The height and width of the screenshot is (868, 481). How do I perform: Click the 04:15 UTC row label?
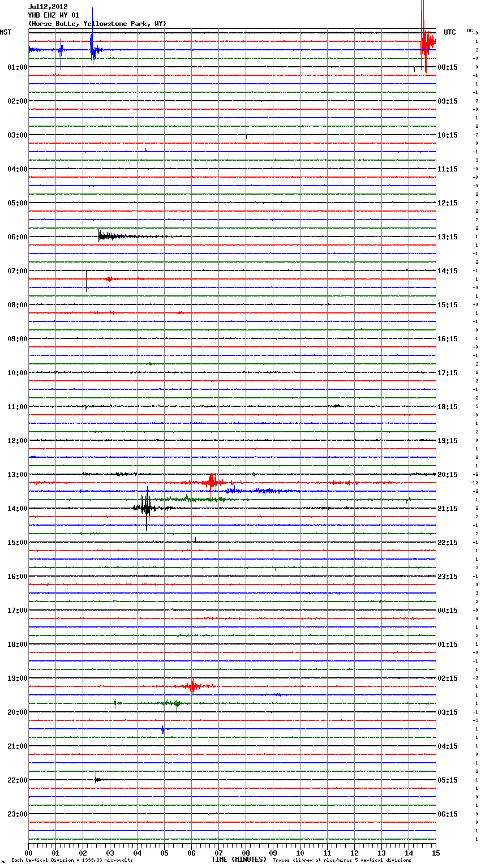pos(448,746)
